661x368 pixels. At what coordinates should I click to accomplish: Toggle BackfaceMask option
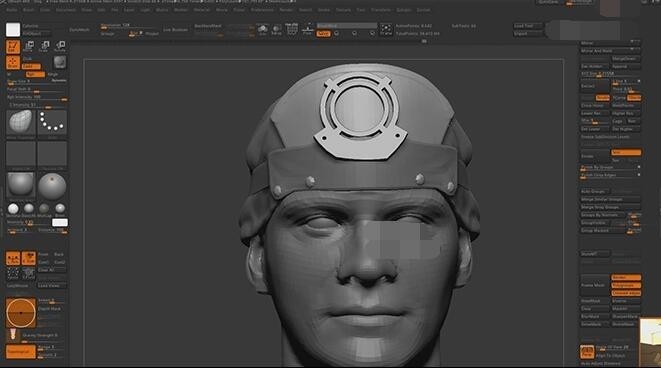click(208, 26)
